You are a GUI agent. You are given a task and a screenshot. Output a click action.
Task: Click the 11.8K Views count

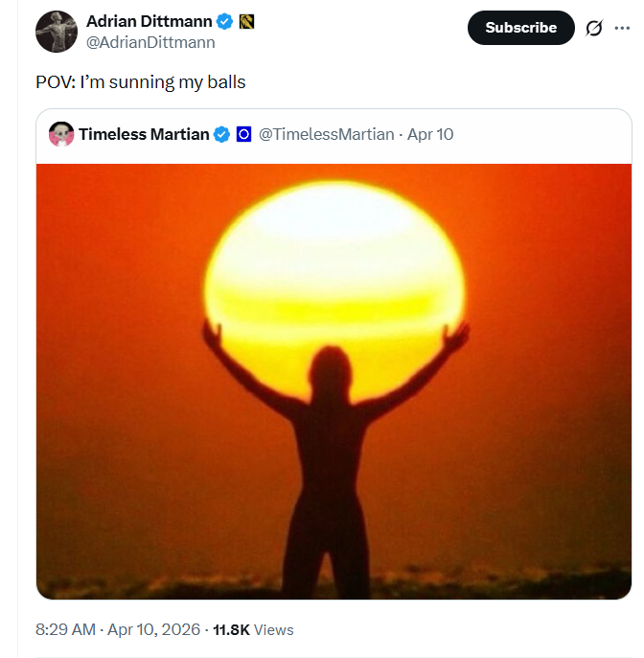[x=253, y=629]
